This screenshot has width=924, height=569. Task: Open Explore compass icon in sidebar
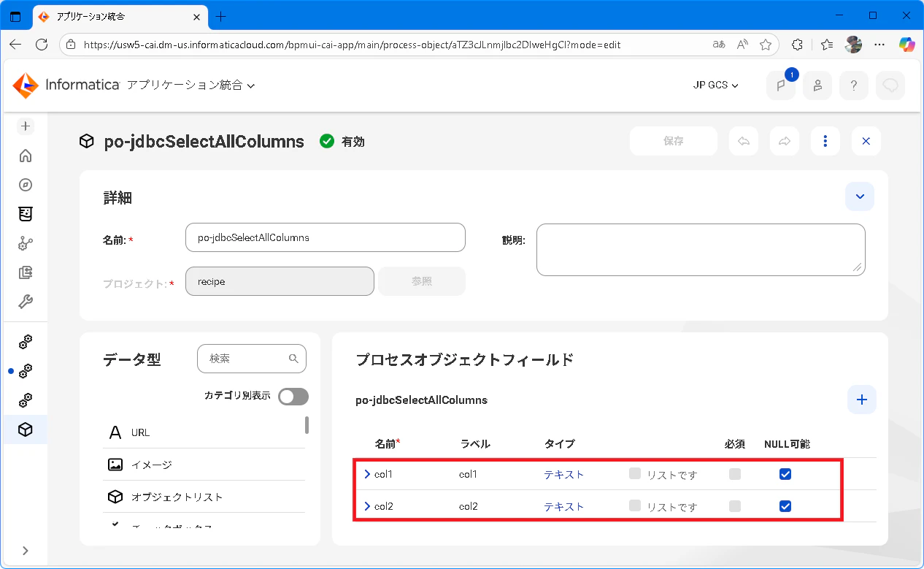[26, 185]
